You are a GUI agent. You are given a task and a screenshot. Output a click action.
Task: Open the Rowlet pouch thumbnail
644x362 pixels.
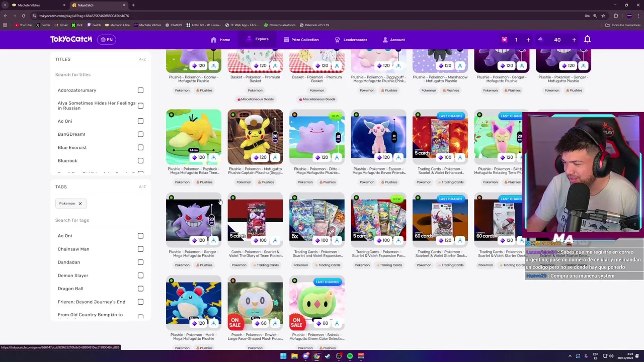coord(255,302)
